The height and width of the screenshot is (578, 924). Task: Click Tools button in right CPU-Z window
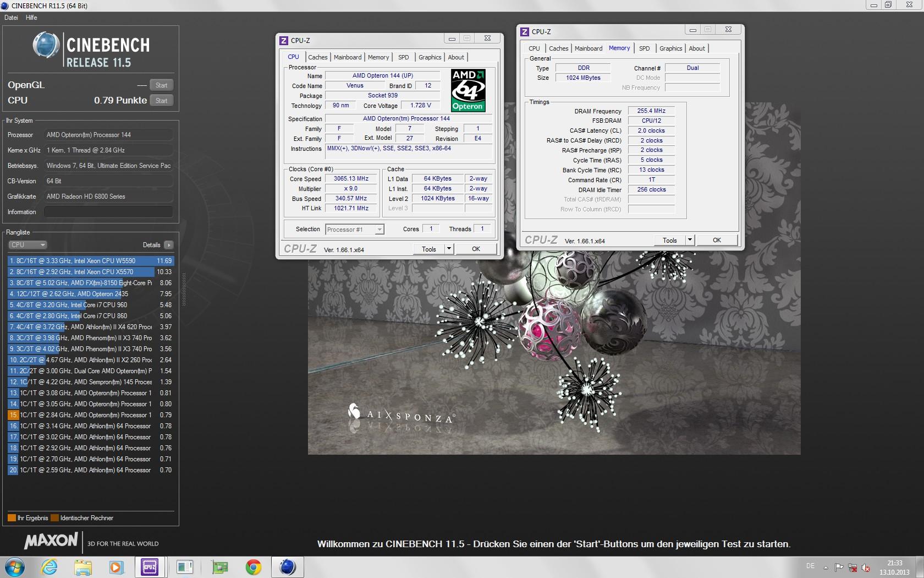pyautogui.click(x=670, y=241)
